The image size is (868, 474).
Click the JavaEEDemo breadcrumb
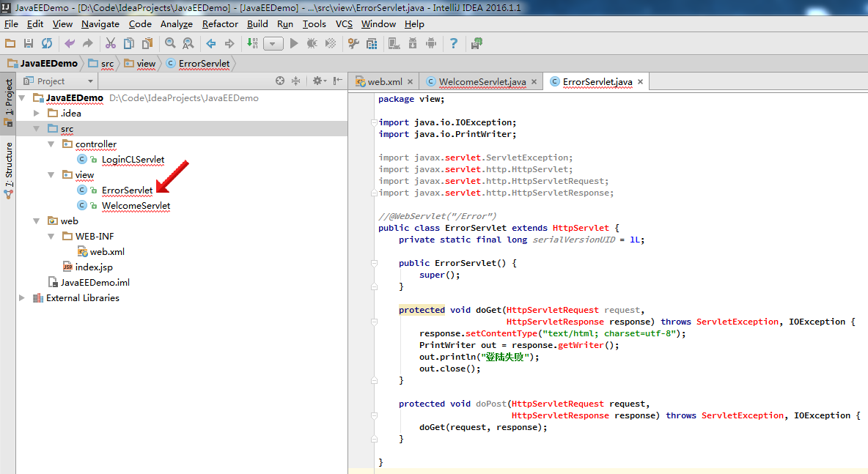click(43, 64)
